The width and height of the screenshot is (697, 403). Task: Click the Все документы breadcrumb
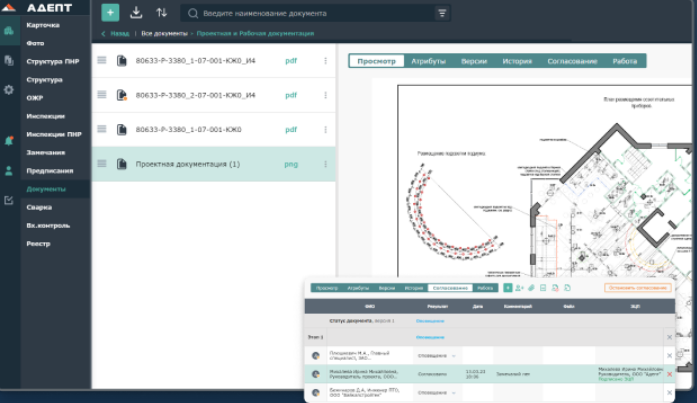(x=164, y=33)
